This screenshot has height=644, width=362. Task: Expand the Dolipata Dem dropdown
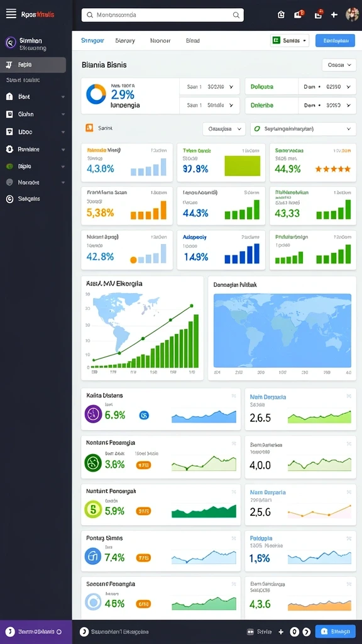click(x=327, y=87)
